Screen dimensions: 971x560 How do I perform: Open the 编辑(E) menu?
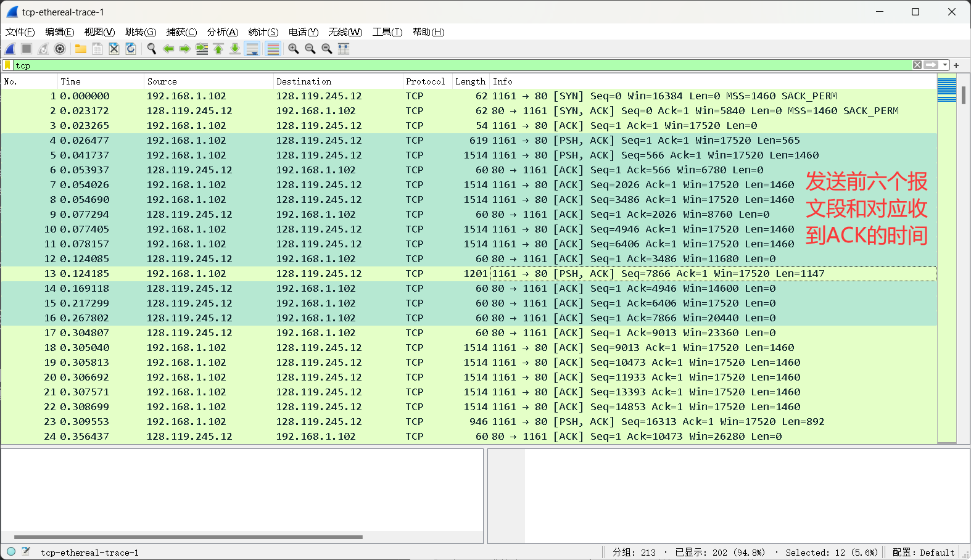[59, 32]
